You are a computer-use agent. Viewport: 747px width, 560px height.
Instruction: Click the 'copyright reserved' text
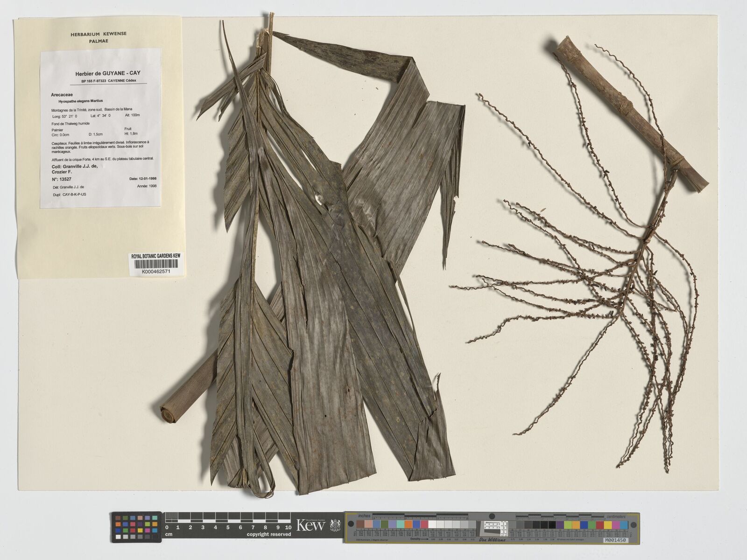(x=268, y=534)
